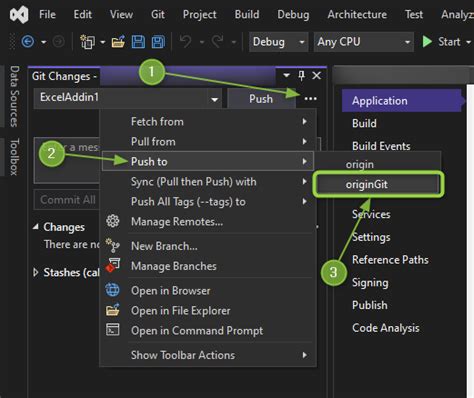
Task: Open the File menu
Action: coord(47,15)
